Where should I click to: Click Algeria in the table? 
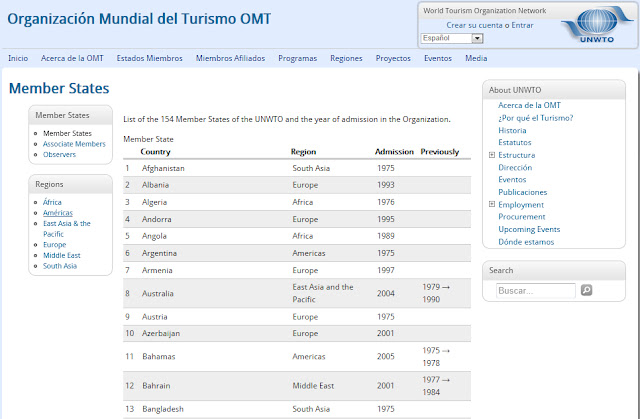[154, 202]
